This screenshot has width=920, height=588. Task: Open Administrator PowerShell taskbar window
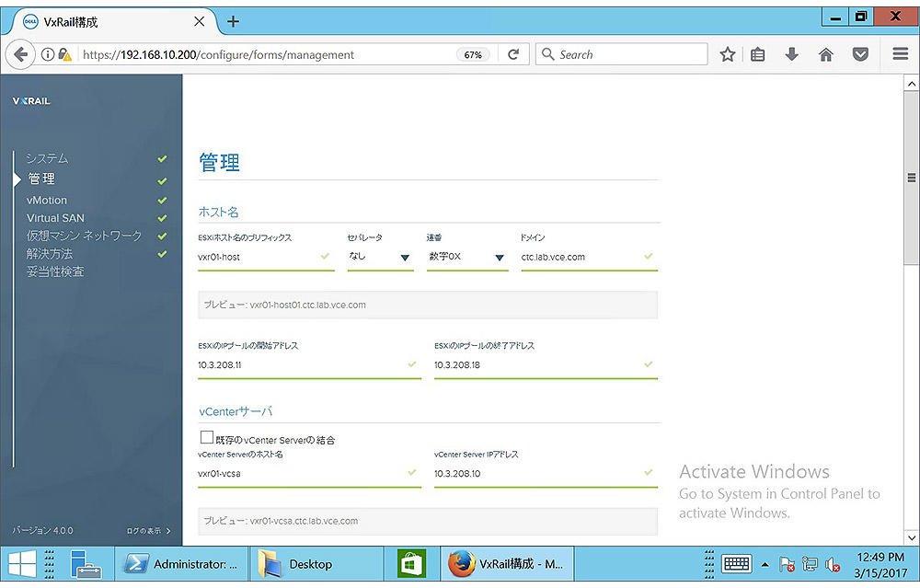coord(180,564)
